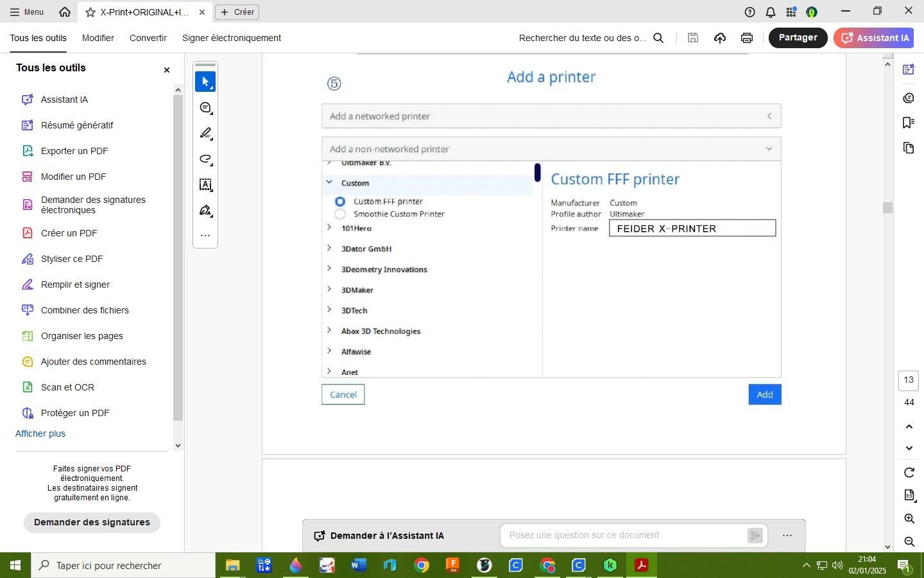Go to the next page with the down arrow

pyautogui.click(x=909, y=448)
